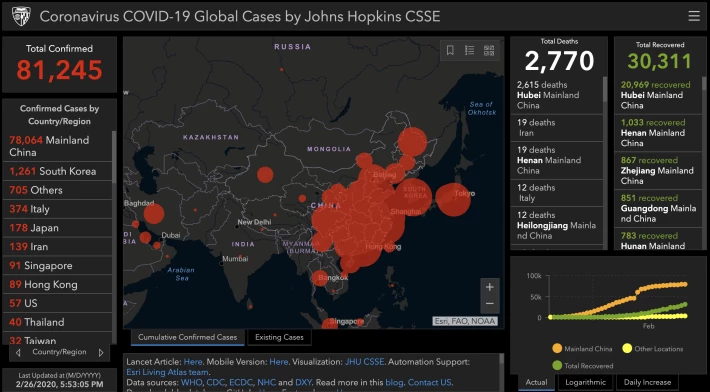Click the Total Deaths list scrollbar
Screen dimensions: 710x392
(x=605, y=90)
